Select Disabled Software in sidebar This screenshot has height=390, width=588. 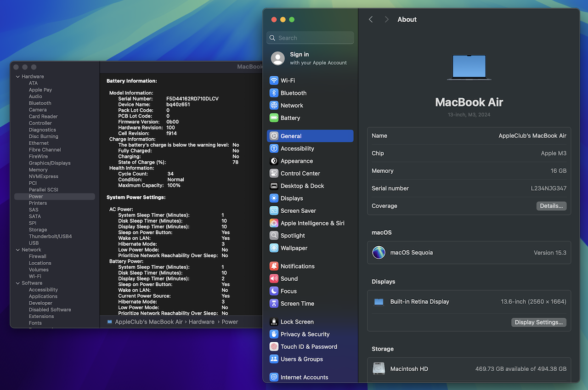[x=50, y=310]
